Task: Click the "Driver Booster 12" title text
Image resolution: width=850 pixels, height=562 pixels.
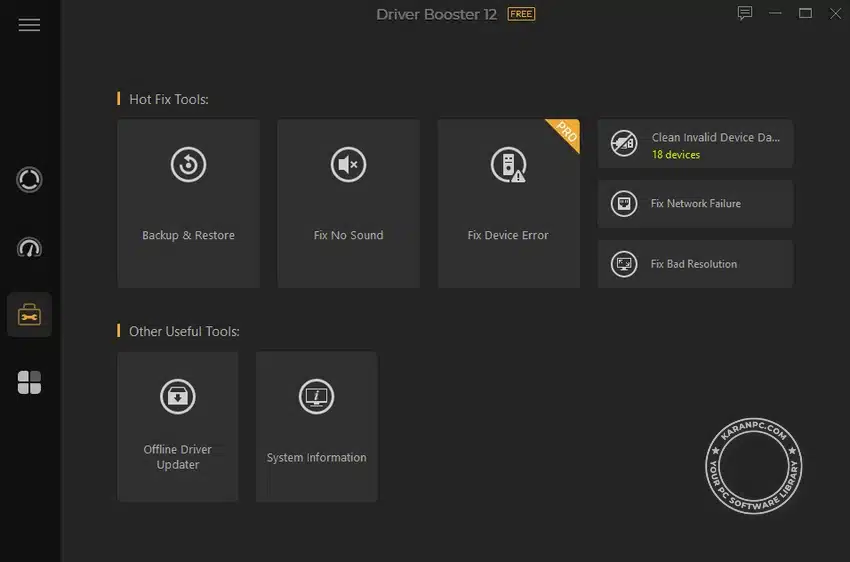Action: [436, 15]
